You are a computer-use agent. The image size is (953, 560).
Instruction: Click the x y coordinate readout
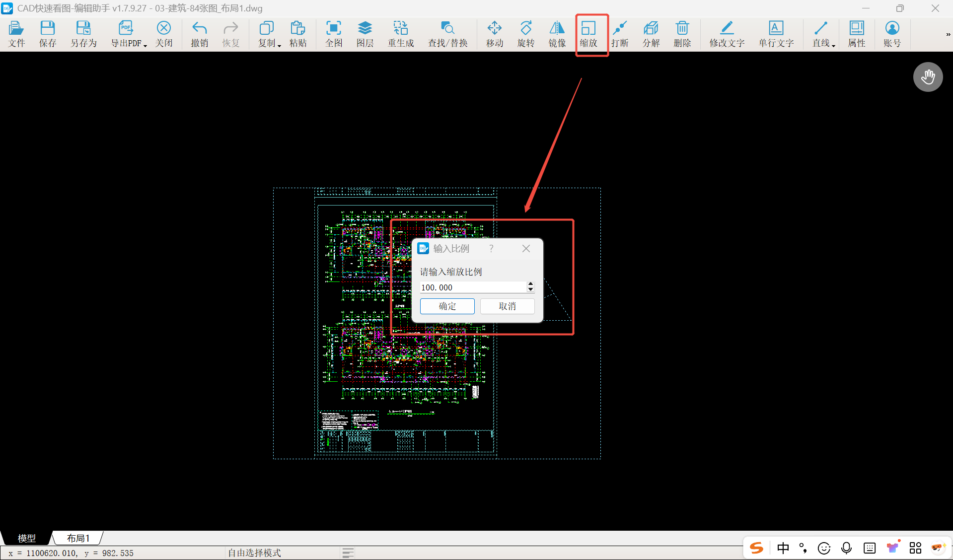(71, 553)
